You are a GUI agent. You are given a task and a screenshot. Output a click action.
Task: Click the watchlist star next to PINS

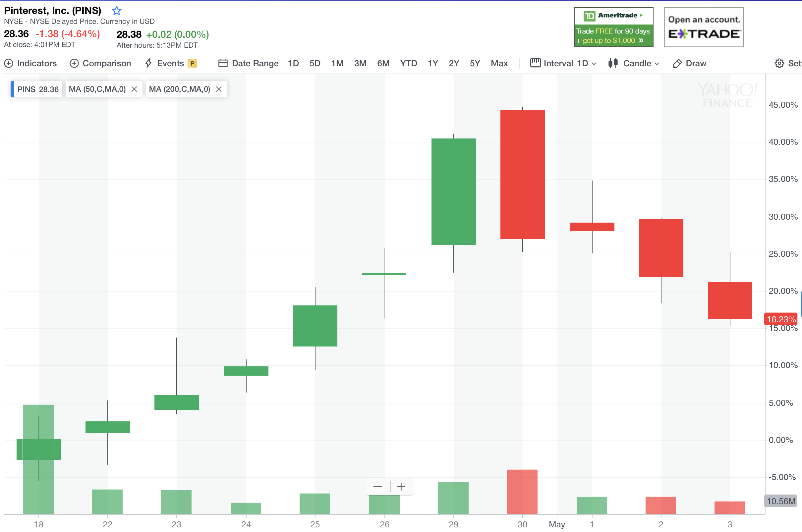tap(116, 11)
